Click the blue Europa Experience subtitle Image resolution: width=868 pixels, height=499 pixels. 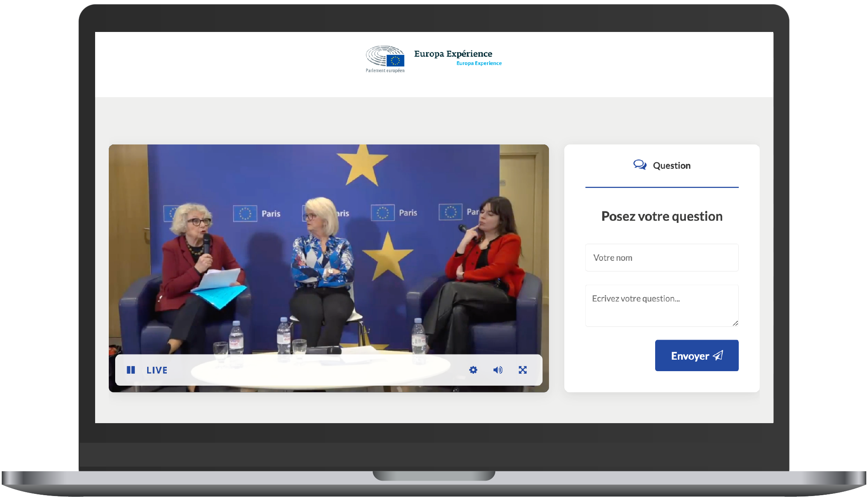click(479, 63)
